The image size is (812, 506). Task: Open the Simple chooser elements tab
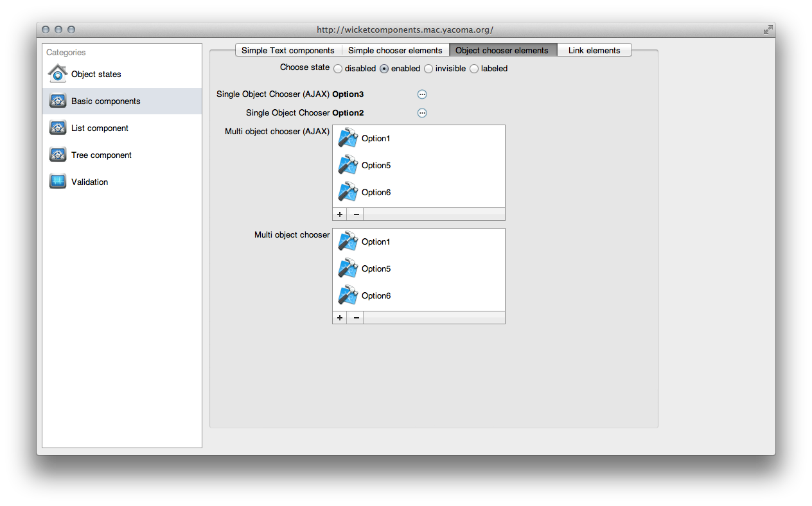[394, 50]
